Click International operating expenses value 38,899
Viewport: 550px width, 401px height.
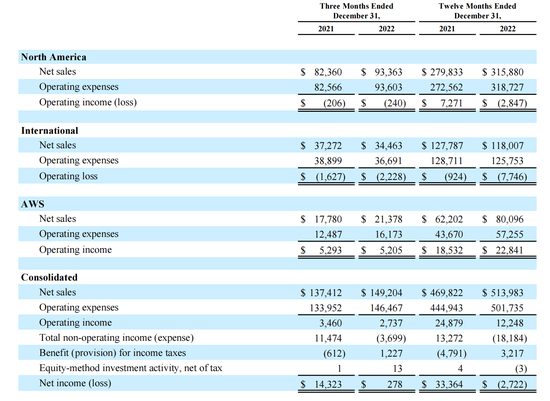(x=328, y=161)
